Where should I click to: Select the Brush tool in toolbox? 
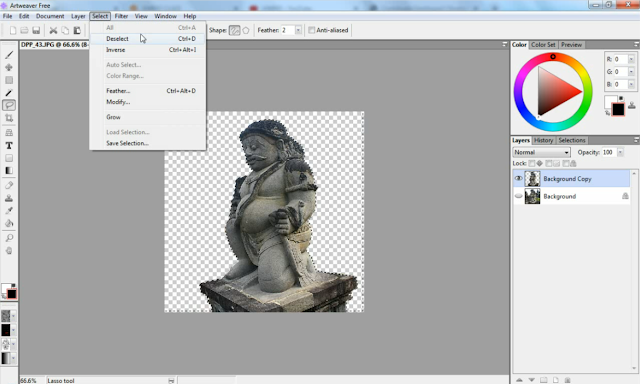pos(9,54)
